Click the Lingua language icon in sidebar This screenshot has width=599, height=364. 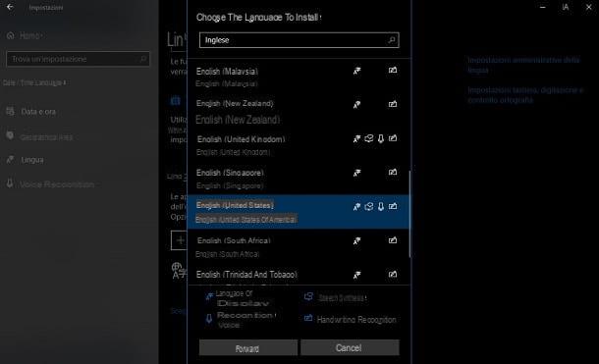tap(11, 160)
